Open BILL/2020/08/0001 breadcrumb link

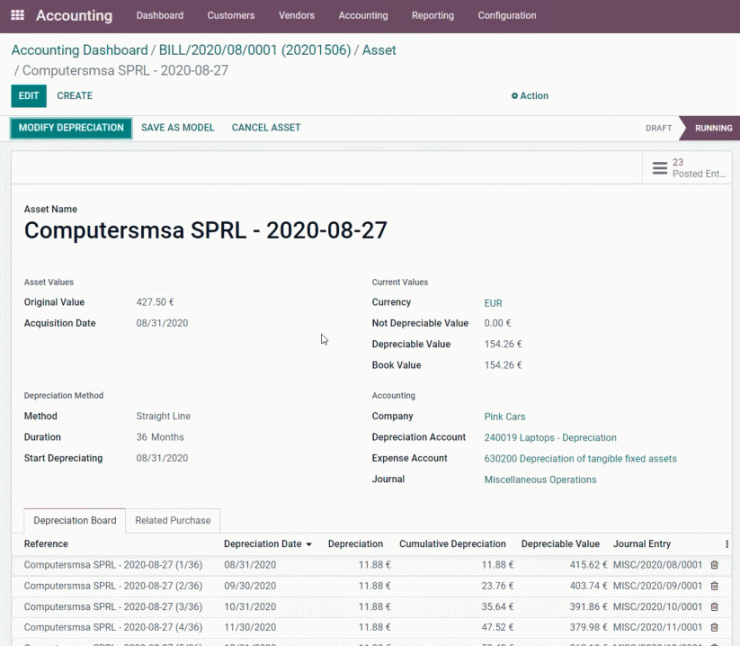[255, 50]
